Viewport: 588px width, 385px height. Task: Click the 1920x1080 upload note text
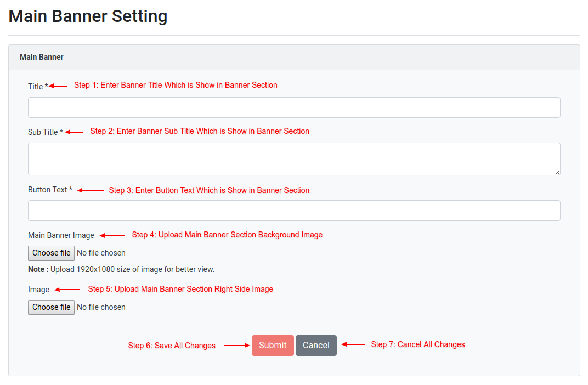121,269
